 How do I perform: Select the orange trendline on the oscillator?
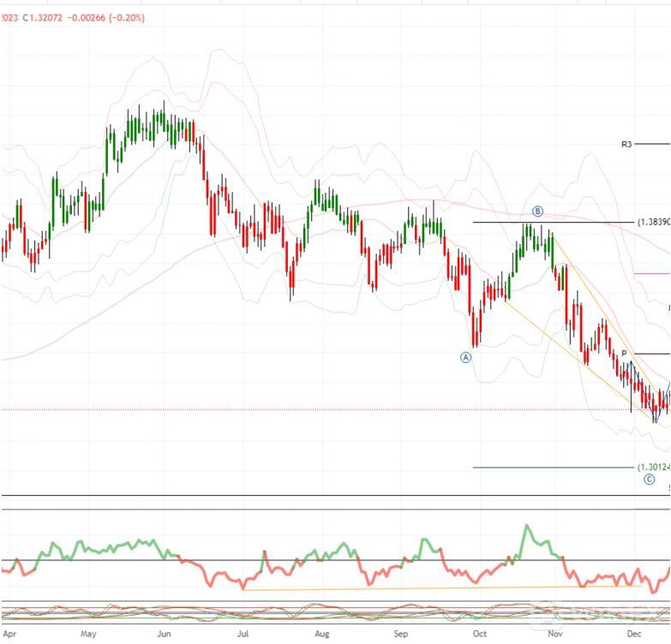(428, 587)
